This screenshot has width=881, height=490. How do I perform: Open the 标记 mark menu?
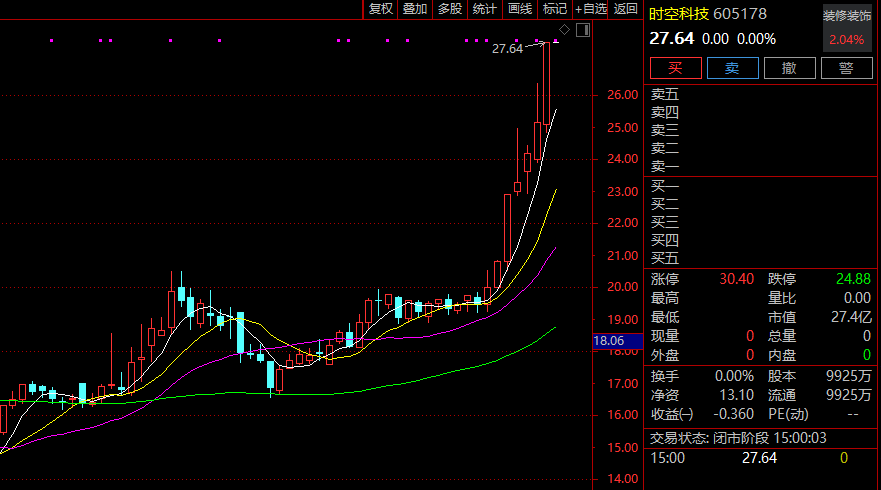(x=553, y=9)
